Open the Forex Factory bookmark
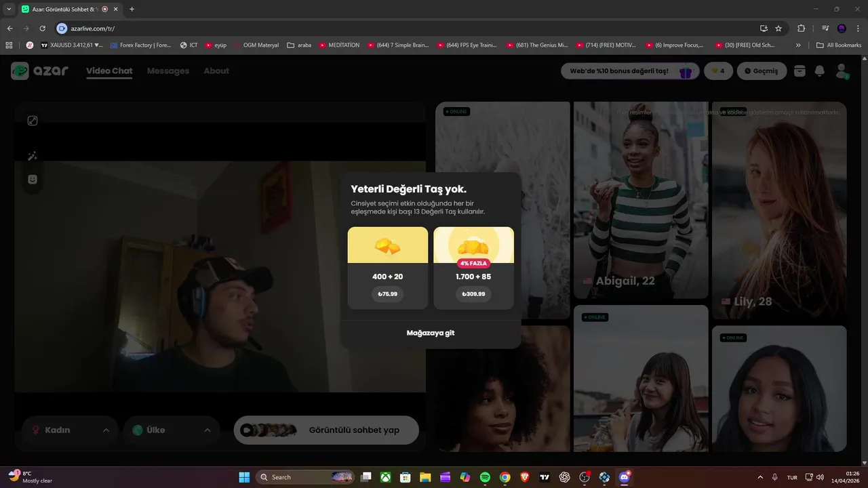 pos(140,45)
